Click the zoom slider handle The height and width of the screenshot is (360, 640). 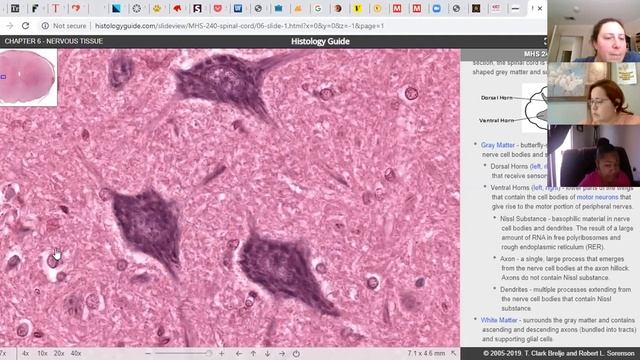tap(209, 353)
